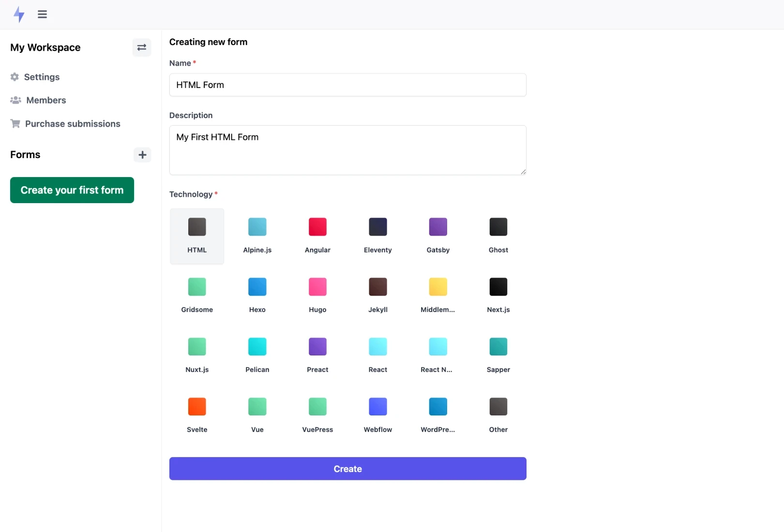Screen dimensions: 784x532
Task: Pick Jekyll technology
Action: (x=378, y=296)
